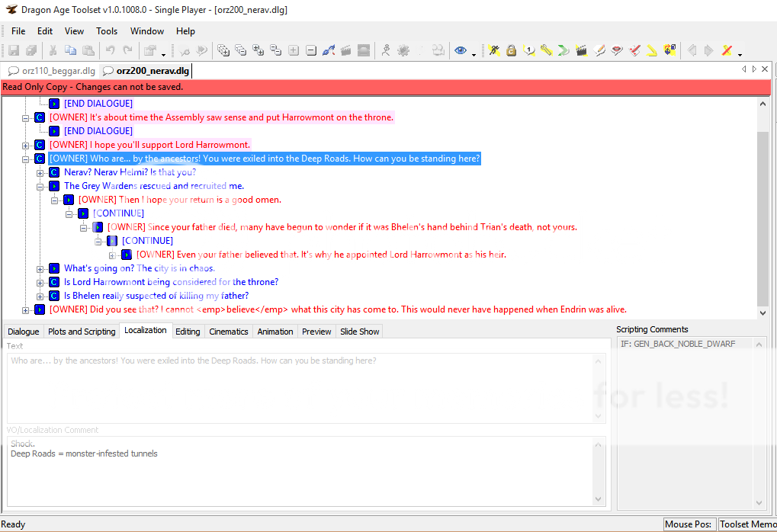Viewport: 777px width, 532px height.
Task: Open the Tools menu
Action: [107, 31]
